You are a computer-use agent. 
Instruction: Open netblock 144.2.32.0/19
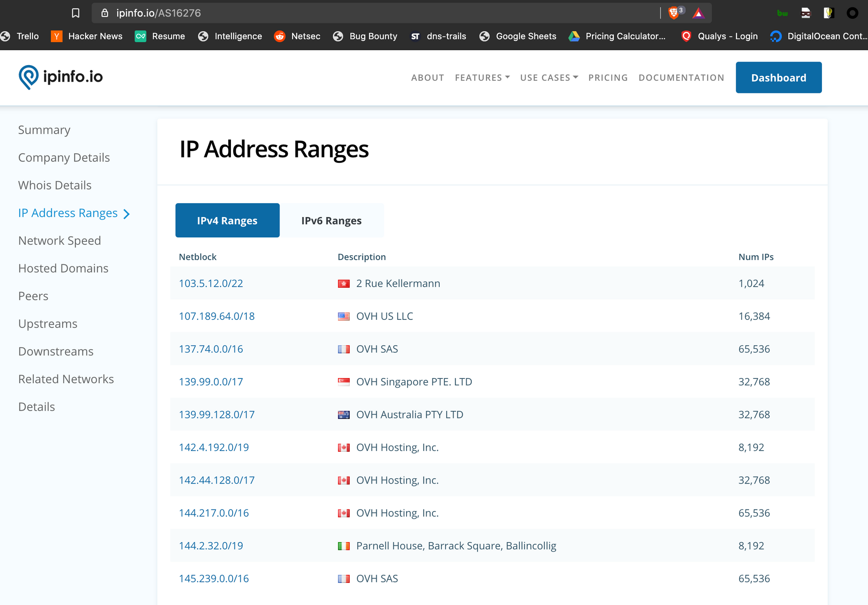pos(211,546)
